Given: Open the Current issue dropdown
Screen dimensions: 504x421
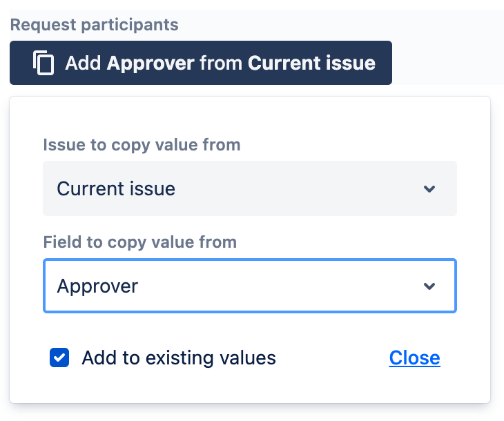Looking at the screenshot, I should pyautogui.click(x=250, y=188).
